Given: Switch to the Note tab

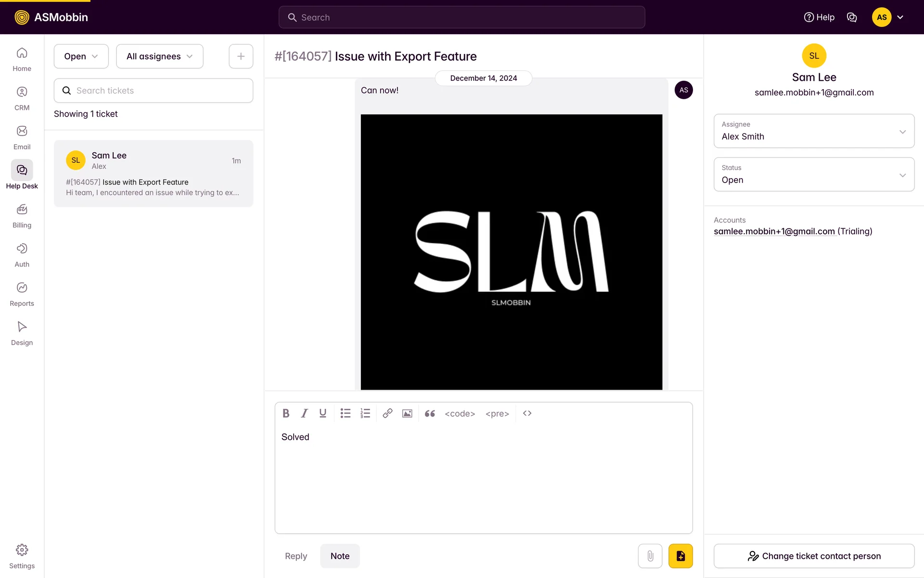Looking at the screenshot, I should pyautogui.click(x=340, y=556).
